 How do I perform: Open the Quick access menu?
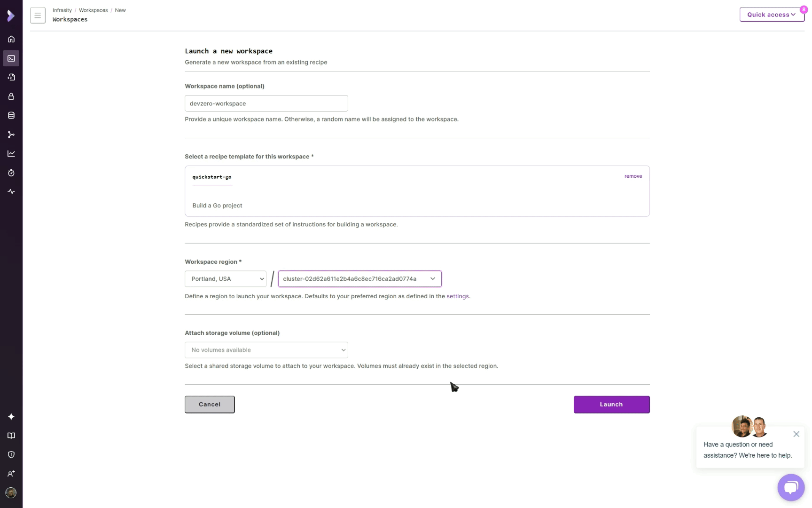(x=771, y=15)
